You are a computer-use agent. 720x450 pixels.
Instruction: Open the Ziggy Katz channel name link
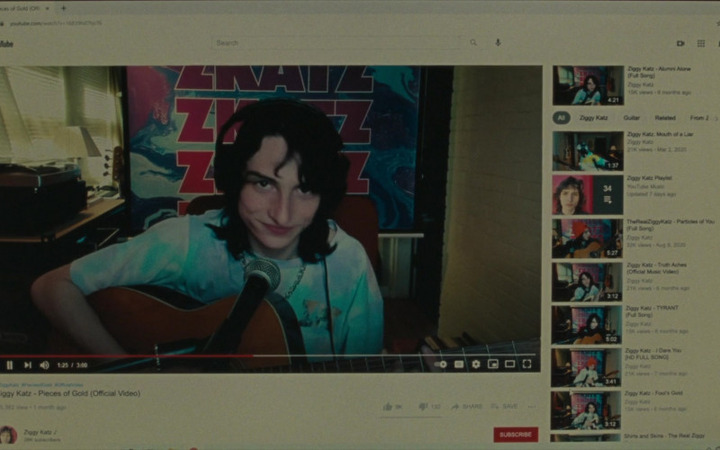coord(40,432)
